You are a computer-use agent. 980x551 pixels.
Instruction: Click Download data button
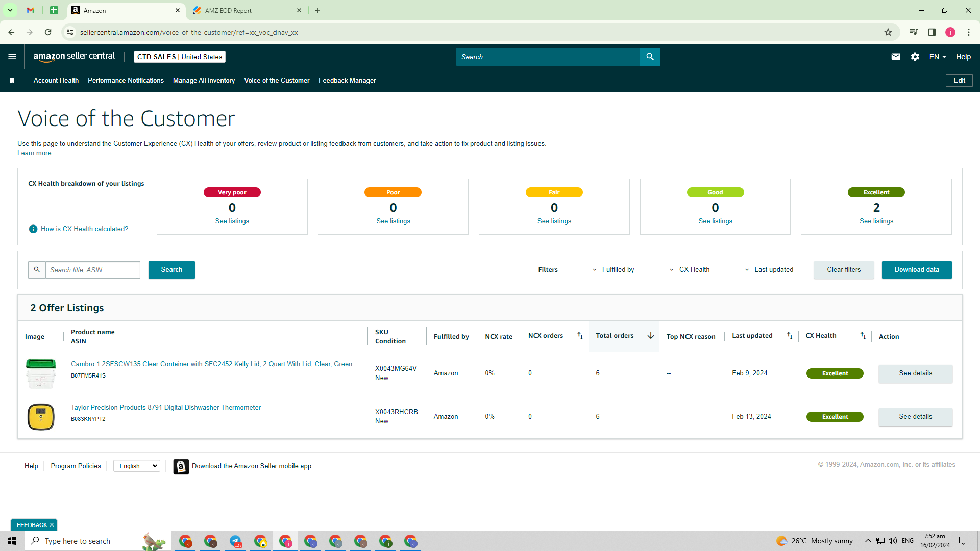[917, 270]
